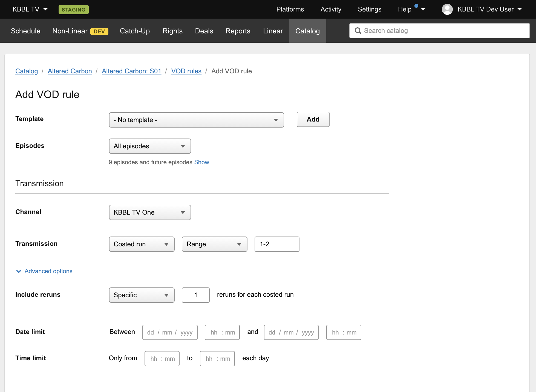This screenshot has height=392, width=536.
Task: Click the Add template button
Action: click(x=313, y=119)
